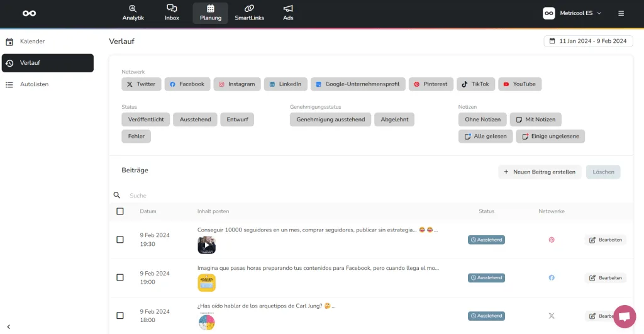
Task: Select the 9 Feb 19:30 post checkbox
Action: (120, 240)
